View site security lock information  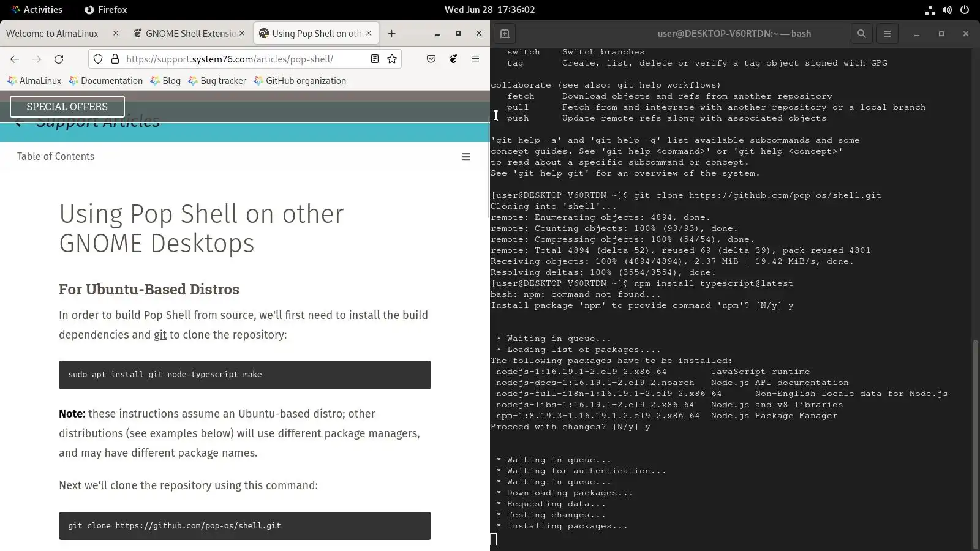click(115, 59)
